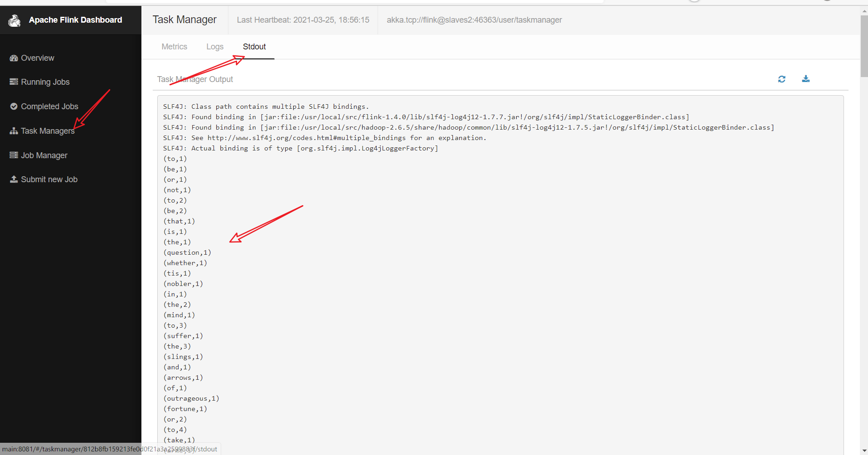The image size is (868, 455).
Task: Click the Running Jobs list icon
Action: [x=14, y=82]
